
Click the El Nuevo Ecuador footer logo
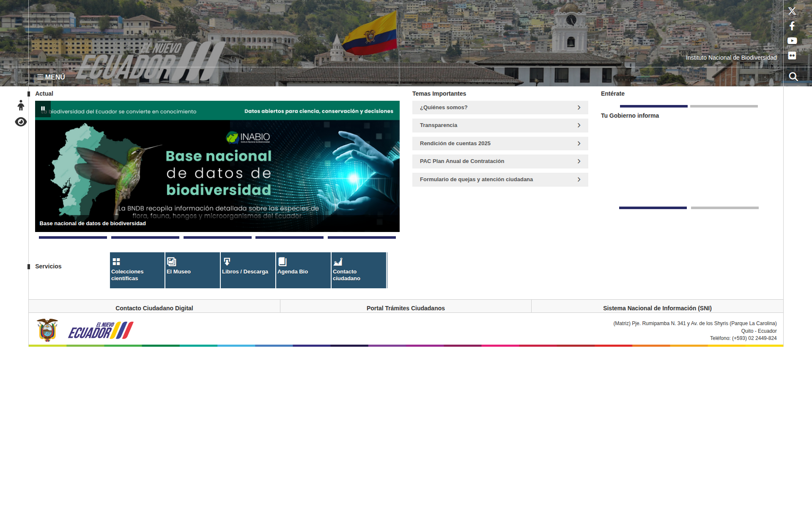(101, 330)
